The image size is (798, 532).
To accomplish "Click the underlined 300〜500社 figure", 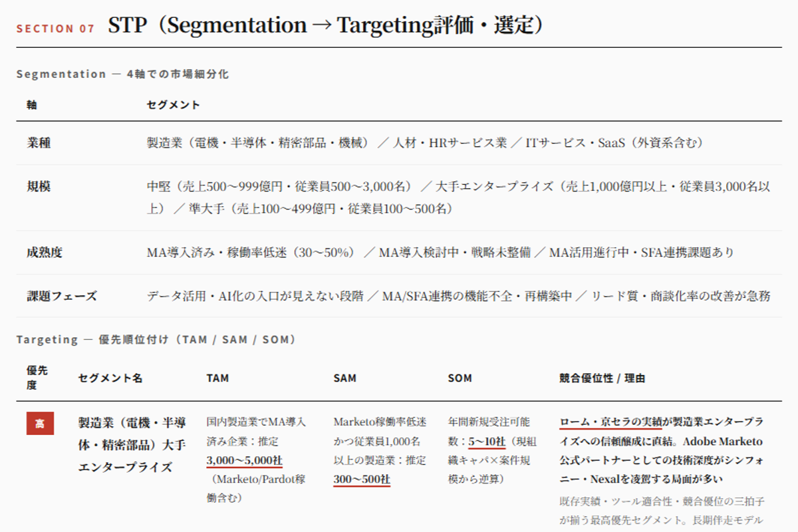I will point(362,479).
